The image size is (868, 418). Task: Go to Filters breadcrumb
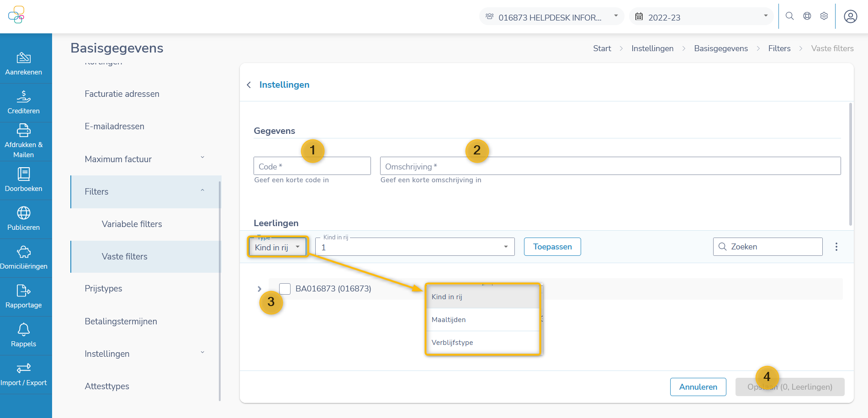pos(779,48)
